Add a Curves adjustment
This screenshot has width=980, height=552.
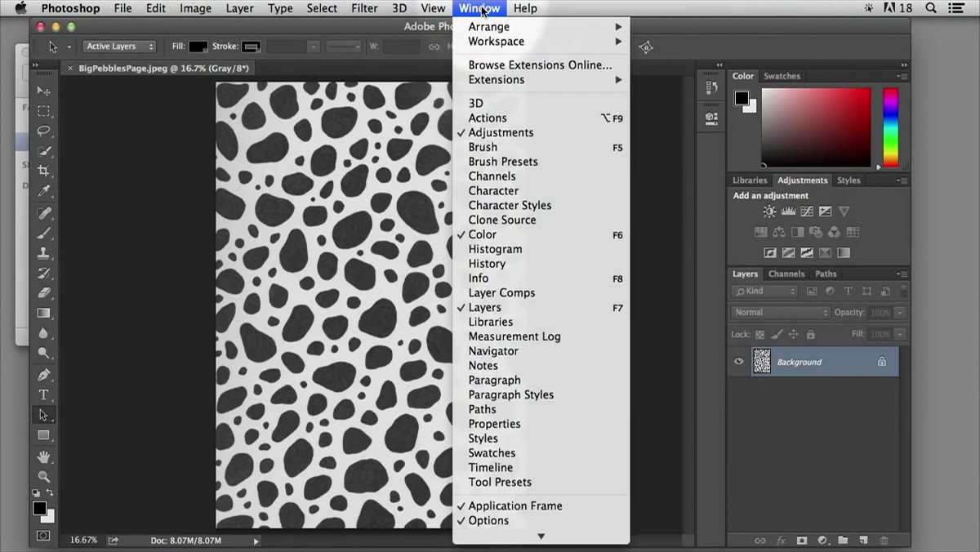(x=807, y=211)
